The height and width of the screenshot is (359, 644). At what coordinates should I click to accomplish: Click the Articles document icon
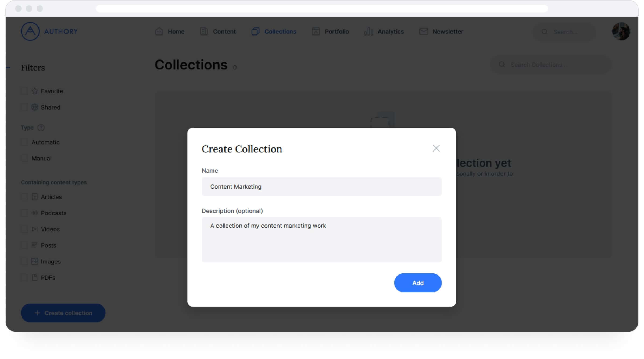(35, 197)
